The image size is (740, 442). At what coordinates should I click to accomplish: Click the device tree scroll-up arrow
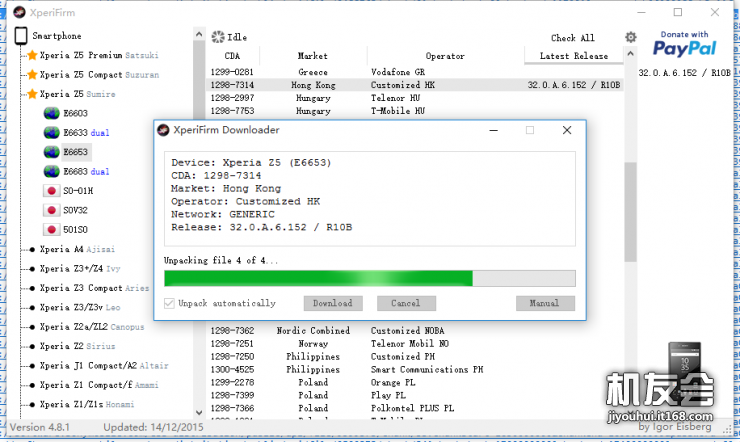(199, 34)
